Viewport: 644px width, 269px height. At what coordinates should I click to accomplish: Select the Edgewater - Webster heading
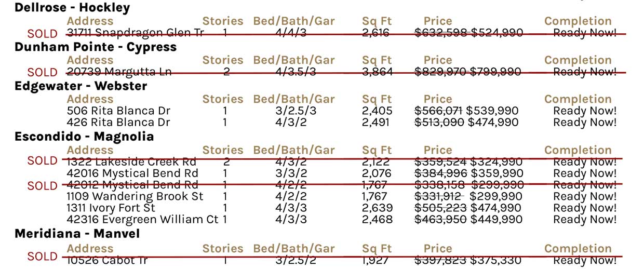point(81,86)
